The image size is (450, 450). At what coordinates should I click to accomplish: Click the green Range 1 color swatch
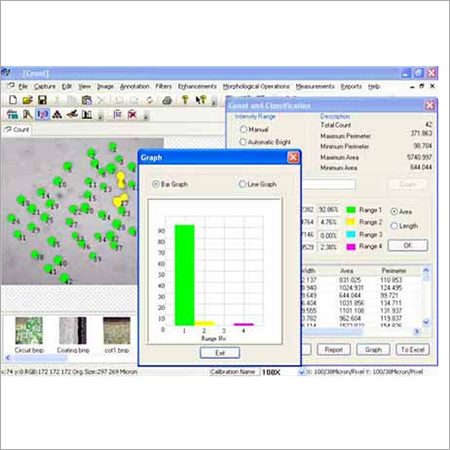pyautogui.click(x=351, y=210)
